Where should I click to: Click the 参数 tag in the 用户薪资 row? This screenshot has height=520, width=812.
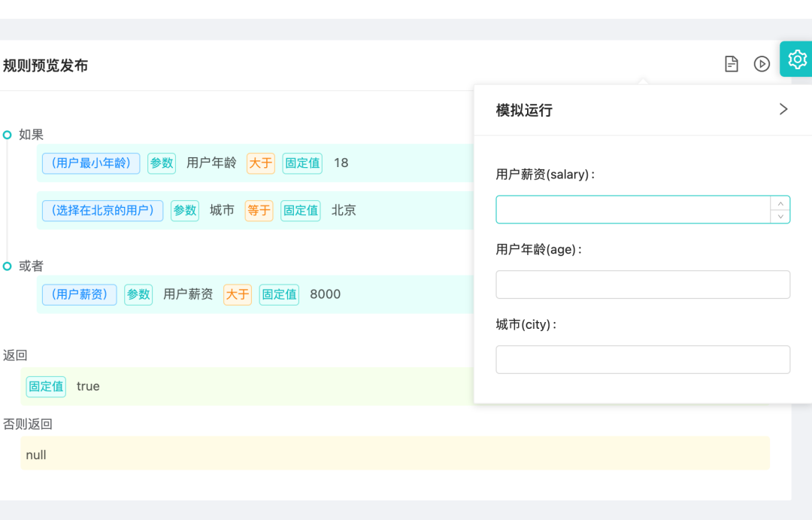(138, 294)
